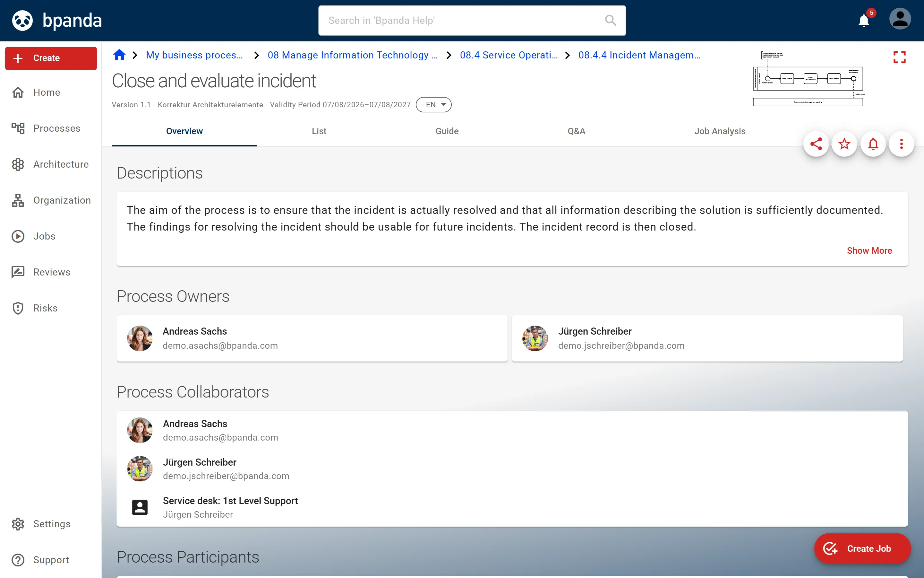Image resolution: width=924 pixels, height=578 pixels.
Task: Open Architecture in the sidebar
Action: [51, 164]
